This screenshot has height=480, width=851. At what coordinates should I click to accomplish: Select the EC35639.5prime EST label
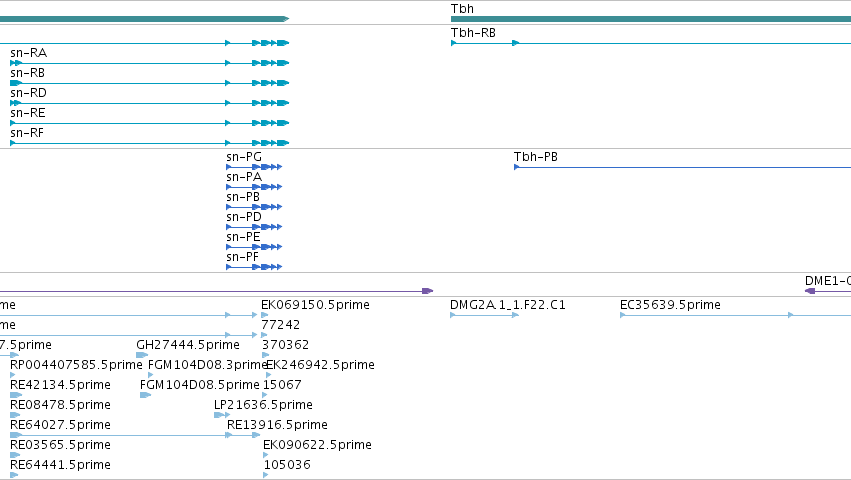(x=670, y=305)
